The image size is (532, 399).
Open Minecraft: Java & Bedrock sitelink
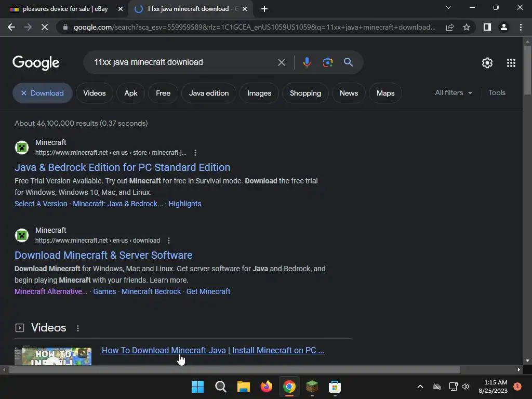click(x=118, y=204)
